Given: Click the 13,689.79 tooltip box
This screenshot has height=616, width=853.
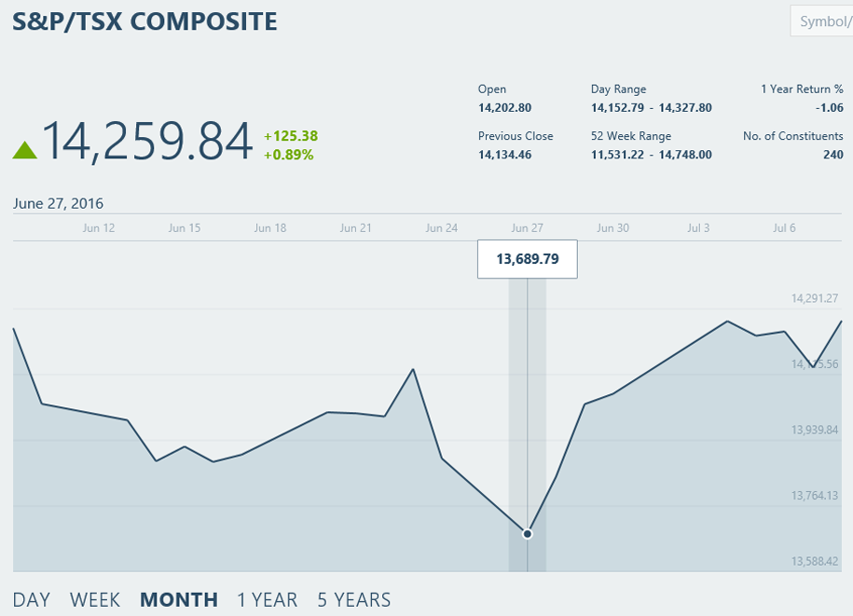Looking at the screenshot, I should point(527,259).
